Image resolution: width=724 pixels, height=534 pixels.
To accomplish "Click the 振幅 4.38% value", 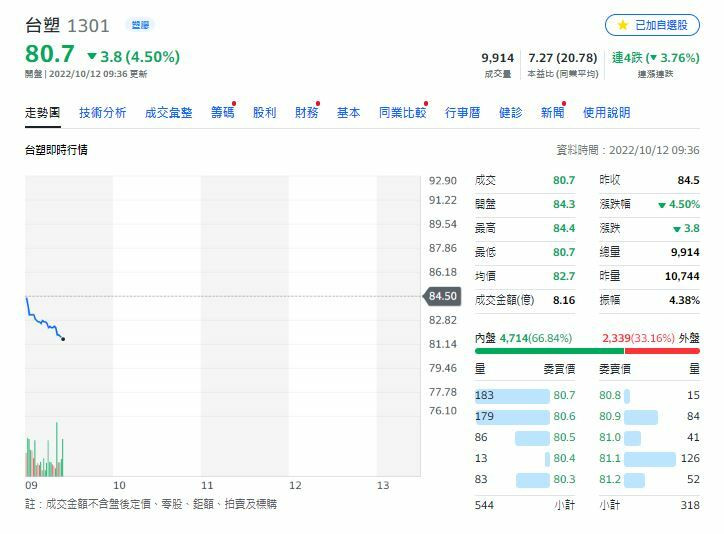I will (684, 300).
